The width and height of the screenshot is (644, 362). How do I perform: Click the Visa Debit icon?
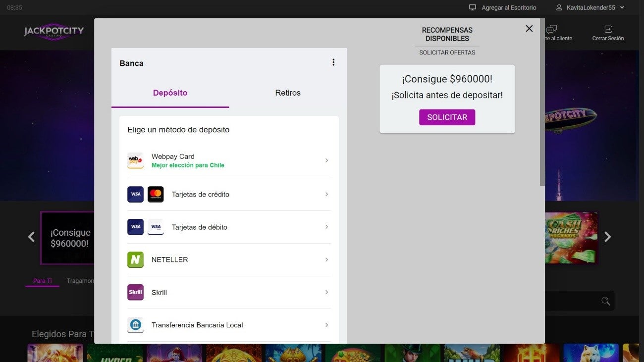(156, 227)
